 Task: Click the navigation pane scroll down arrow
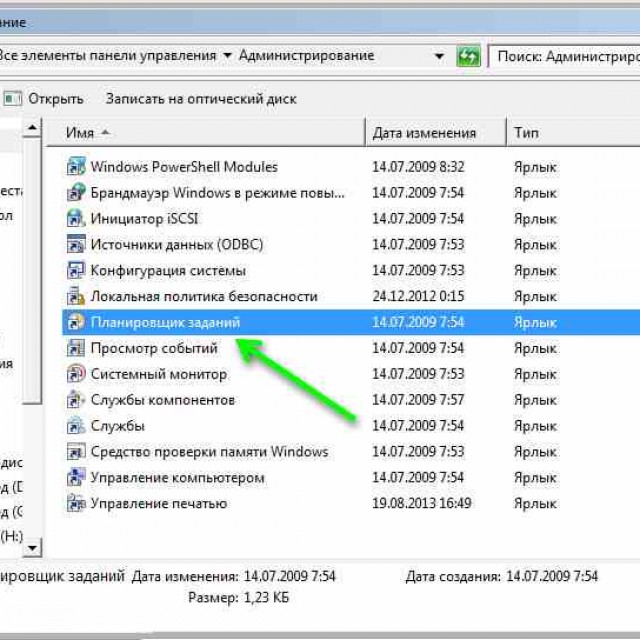(32, 547)
